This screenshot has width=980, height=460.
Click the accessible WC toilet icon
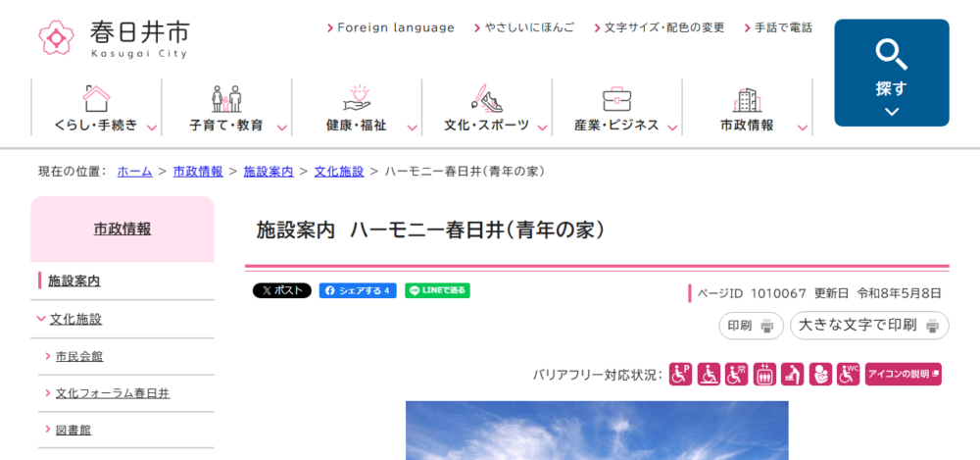coord(848,375)
